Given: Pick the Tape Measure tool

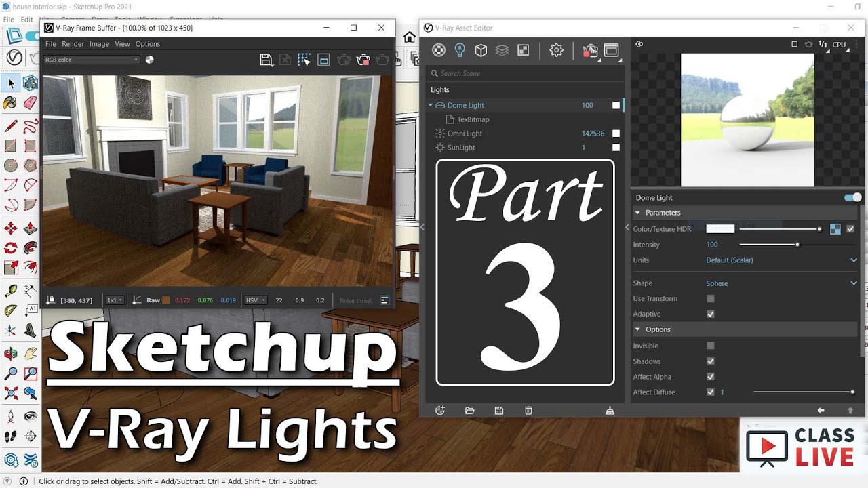Looking at the screenshot, I should [x=11, y=291].
